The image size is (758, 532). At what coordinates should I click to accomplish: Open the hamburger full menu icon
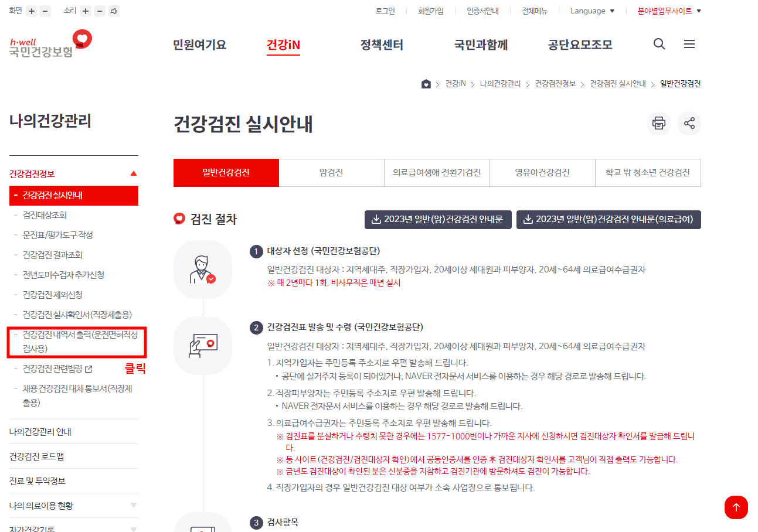click(689, 44)
